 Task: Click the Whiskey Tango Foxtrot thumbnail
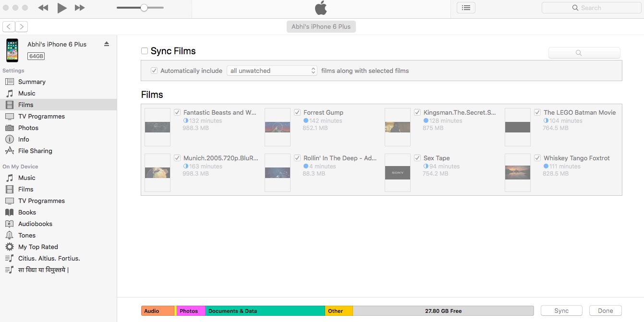point(518,173)
